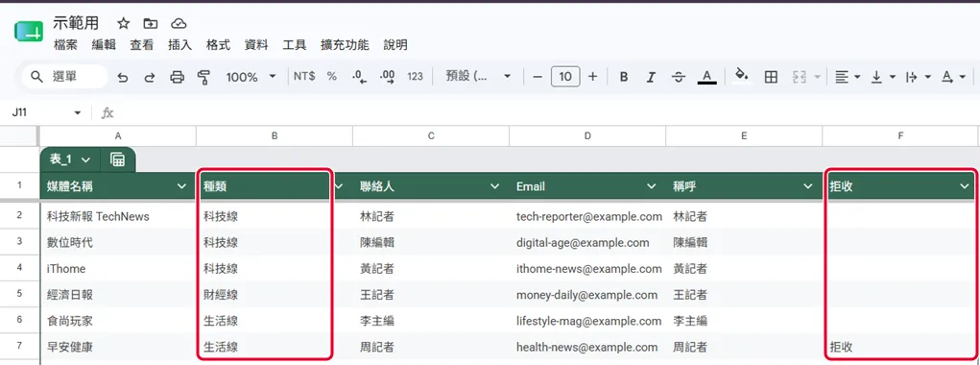980x365 pixels.
Task: Click the merge cells icon
Action: click(x=799, y=77)
